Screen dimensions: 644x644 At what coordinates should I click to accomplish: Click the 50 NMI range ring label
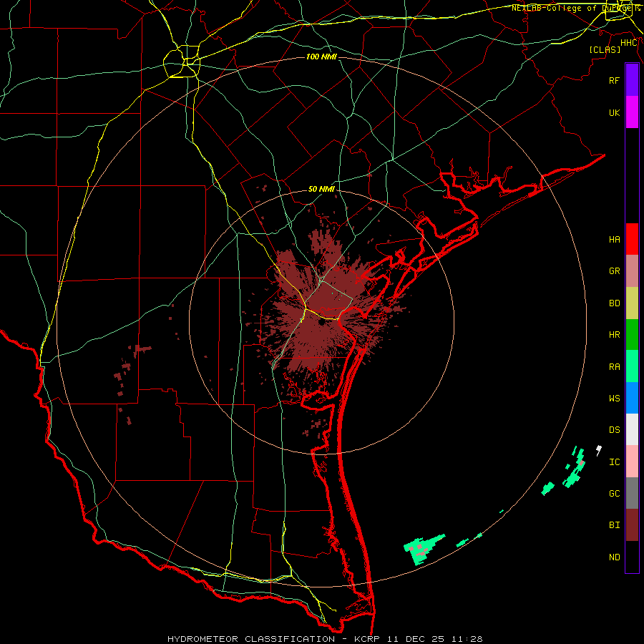tap(321, 189)
